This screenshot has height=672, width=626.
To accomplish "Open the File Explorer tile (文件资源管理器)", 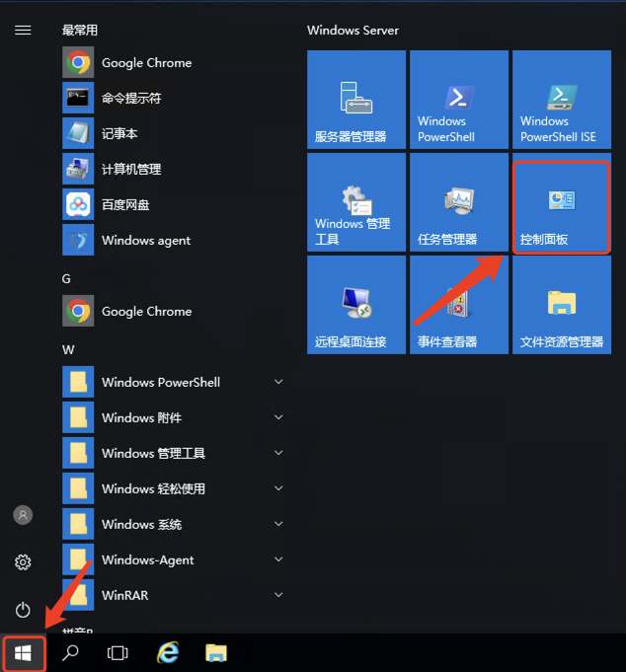I will pyautogui.click(x=562, y=305).
